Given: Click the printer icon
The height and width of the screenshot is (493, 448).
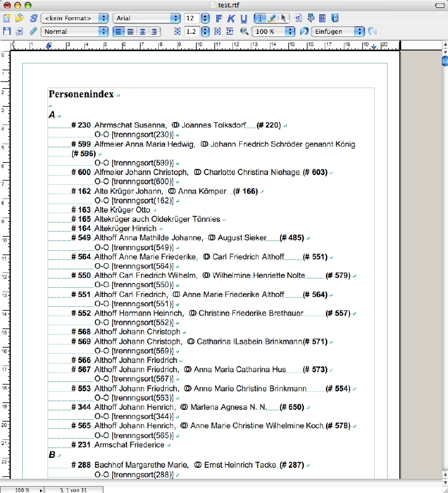Looking at the screenshot, I should [20, 31].
